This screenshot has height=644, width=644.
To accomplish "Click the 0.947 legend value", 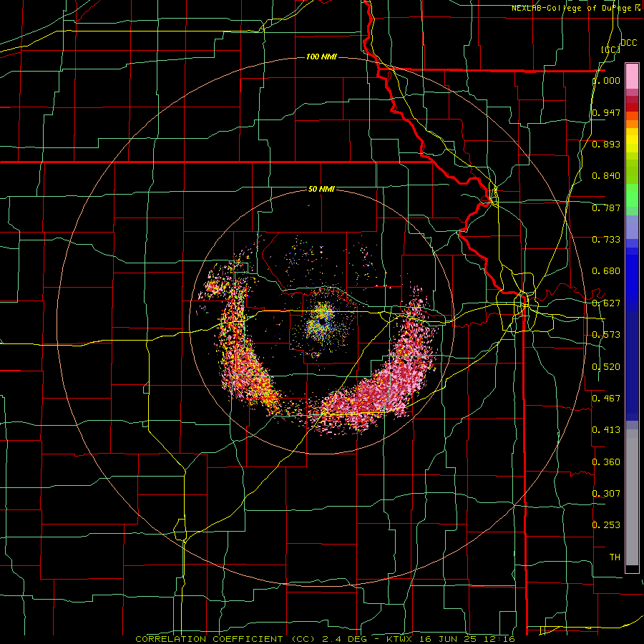I will coord(606,112).
